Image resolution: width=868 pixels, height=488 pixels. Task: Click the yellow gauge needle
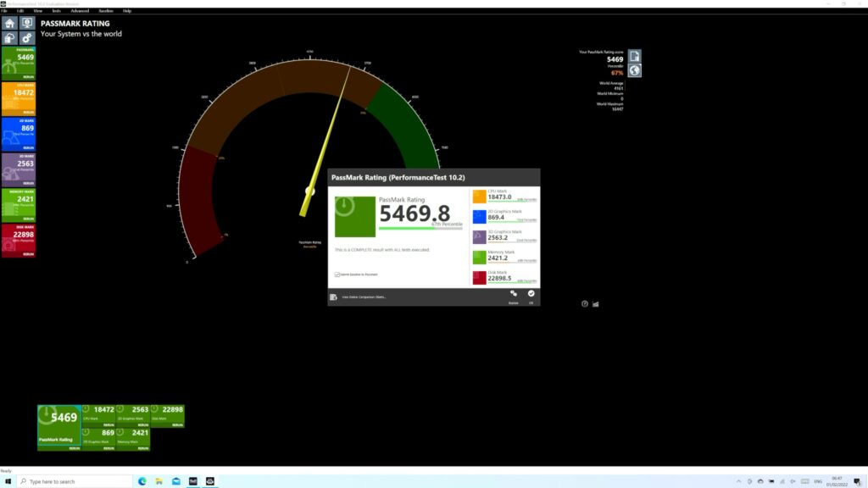(326, 142)
